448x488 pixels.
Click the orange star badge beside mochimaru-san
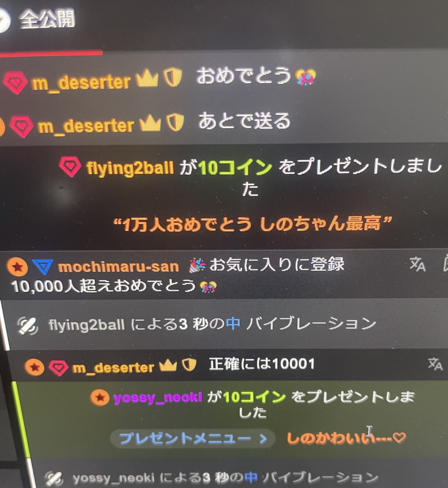[17, 267]
